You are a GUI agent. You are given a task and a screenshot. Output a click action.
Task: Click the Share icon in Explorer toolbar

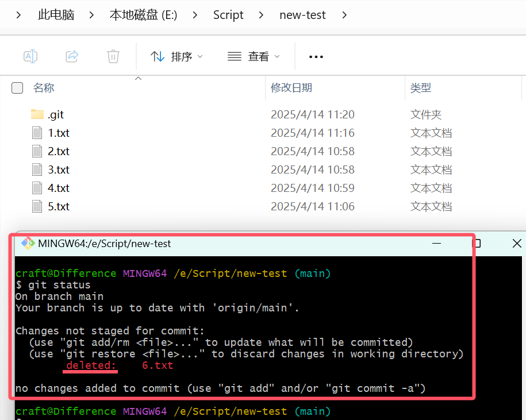click(x=72, y=56)
